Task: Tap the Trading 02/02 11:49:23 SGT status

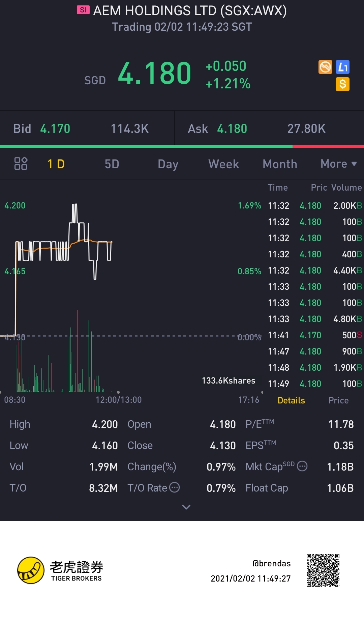Action: point(182,27)
